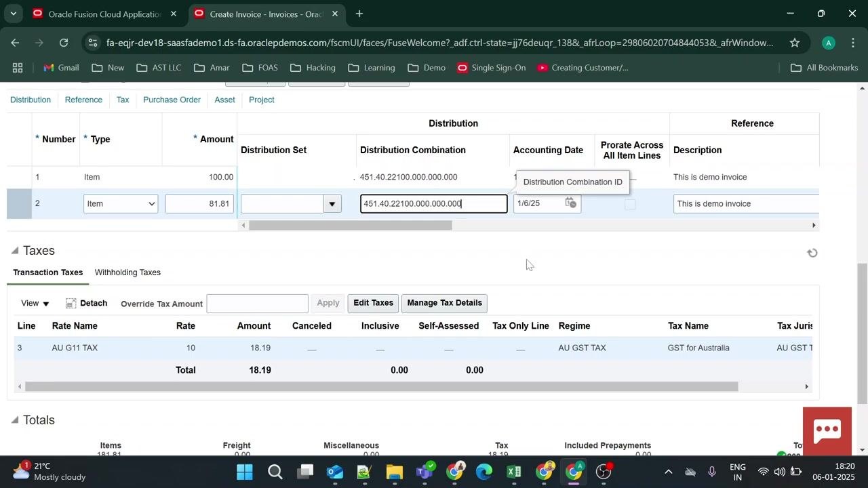Viewport: 868px width, 488px height.
Task: Switch to the Distribution tab
Action: pos(31,100)
